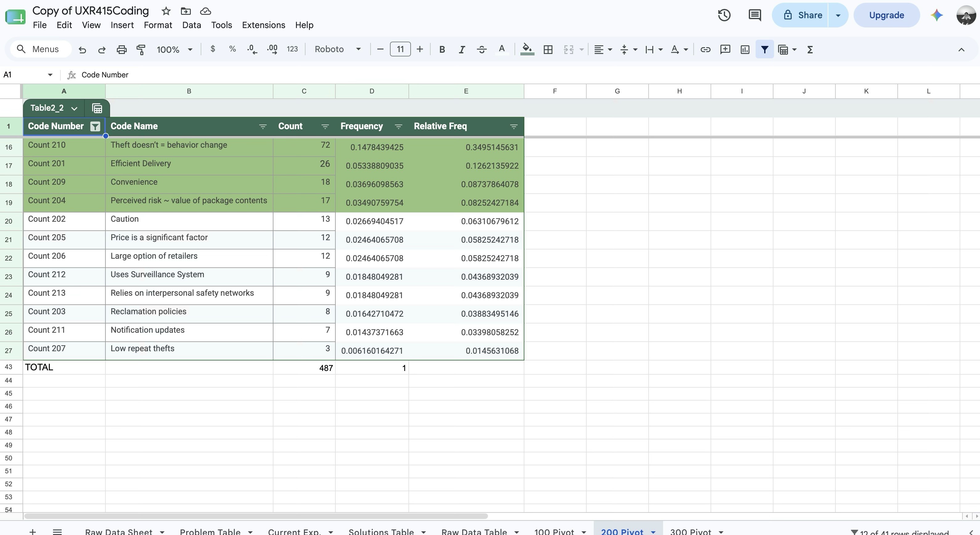Click the Menus search box

pyautogui.click(x=41, y=49)
